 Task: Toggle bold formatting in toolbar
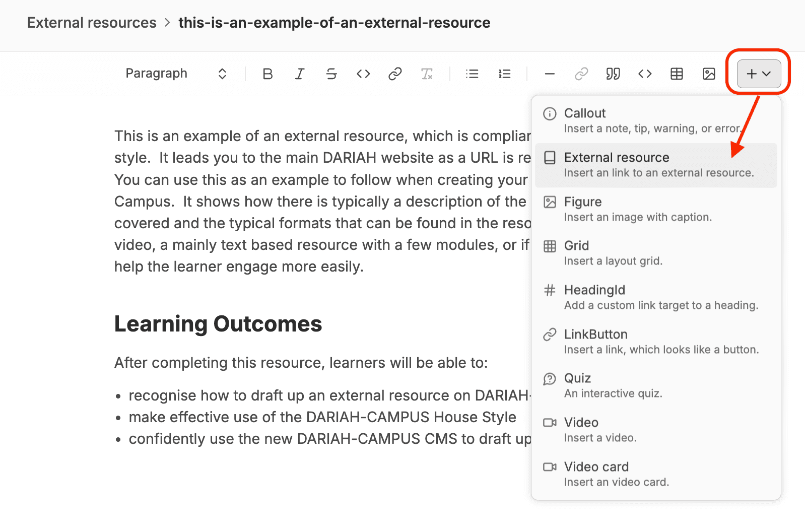[267, 74]
